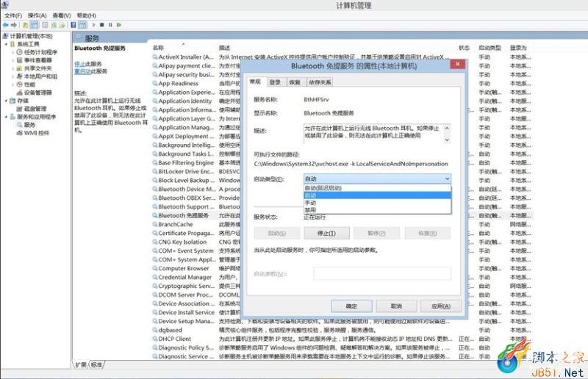This screenshot has width=588, height=379.
Task: Click the clock icon of 任务计划程序
Action: coord(20,52)
